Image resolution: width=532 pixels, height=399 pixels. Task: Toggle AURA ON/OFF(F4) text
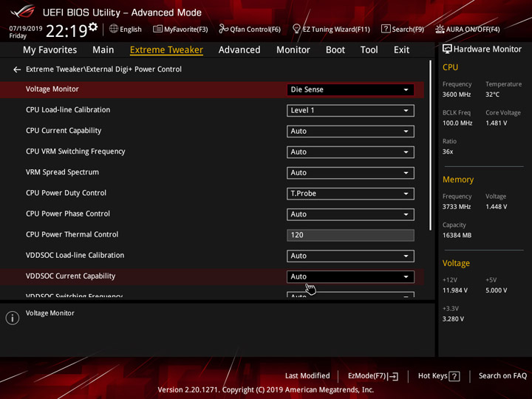click(x=473, y=30)
